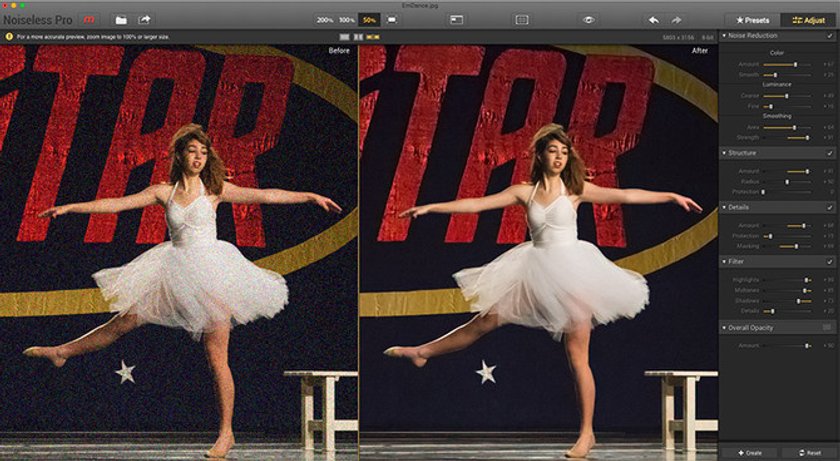Screen dimensions: 840x461
Task: Collapse the Filter section
Action: pos(724,262)
